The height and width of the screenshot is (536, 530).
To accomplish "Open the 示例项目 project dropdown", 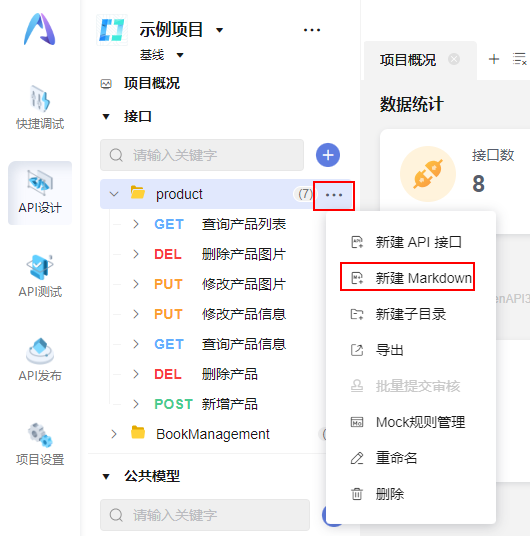I will (x=220, y=30).
